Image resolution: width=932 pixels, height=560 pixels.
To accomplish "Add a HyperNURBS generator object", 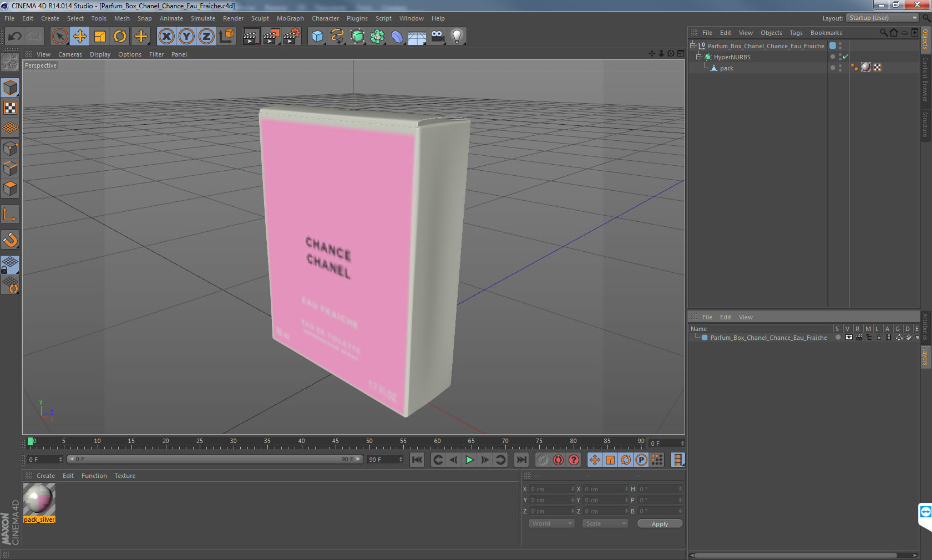I will 357,37.
